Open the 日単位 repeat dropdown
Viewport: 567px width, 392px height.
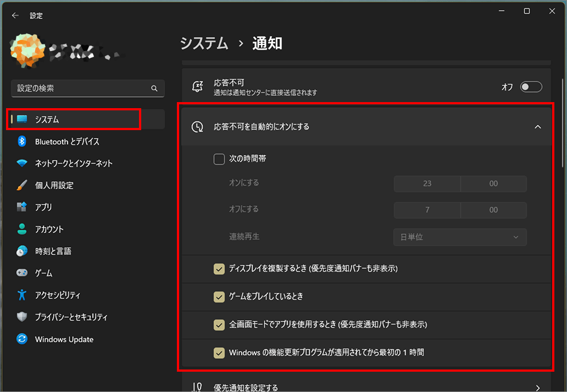460,237
